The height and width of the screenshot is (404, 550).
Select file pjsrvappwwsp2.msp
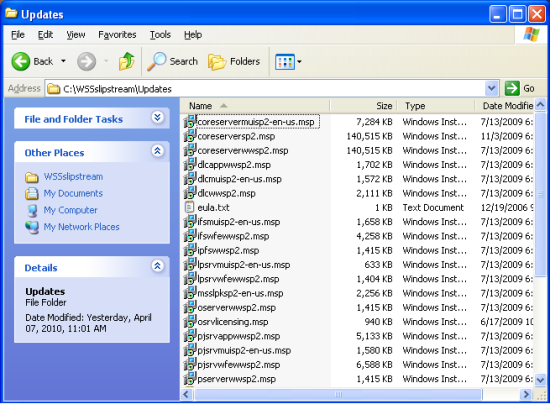point(239,336)
